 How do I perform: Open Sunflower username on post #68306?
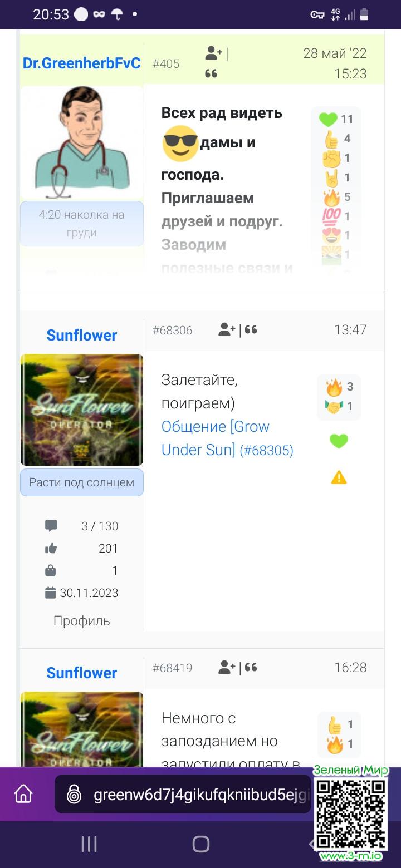tap(82, 335)
